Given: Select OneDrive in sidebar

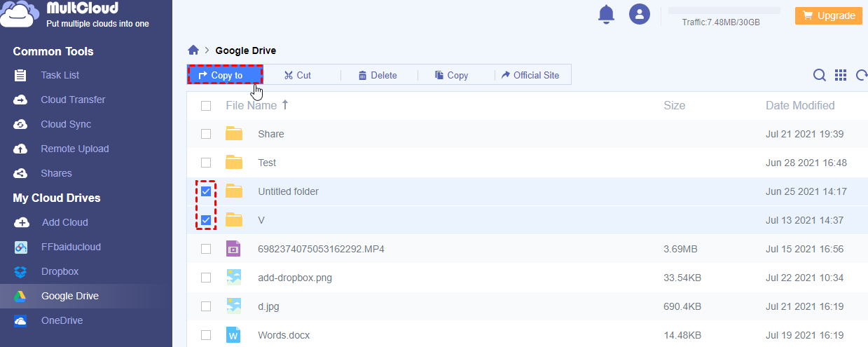Looking at the screenshot, I should click(x=62, y=320).
